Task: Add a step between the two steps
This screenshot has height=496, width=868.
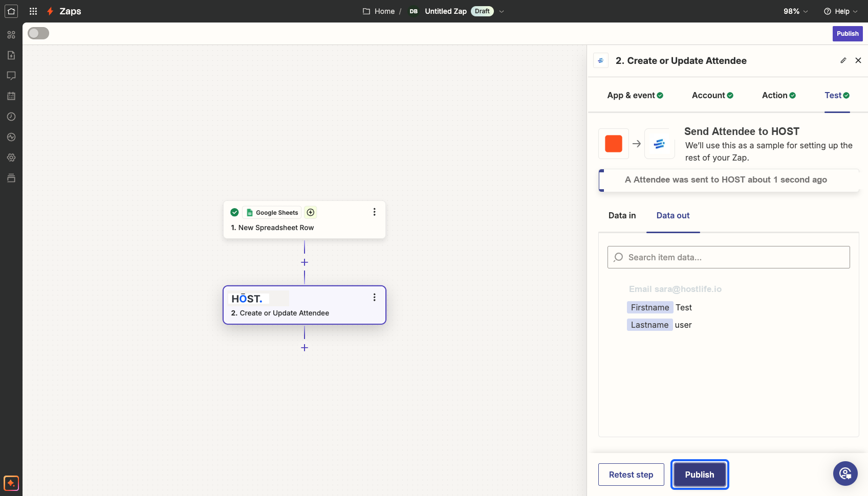Action: [305, 262]
